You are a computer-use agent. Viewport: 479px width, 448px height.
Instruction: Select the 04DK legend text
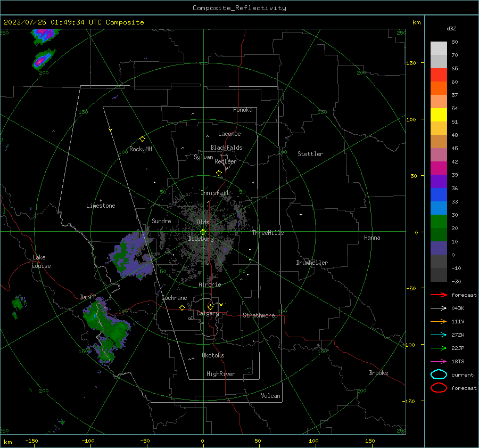click(458, 308)
